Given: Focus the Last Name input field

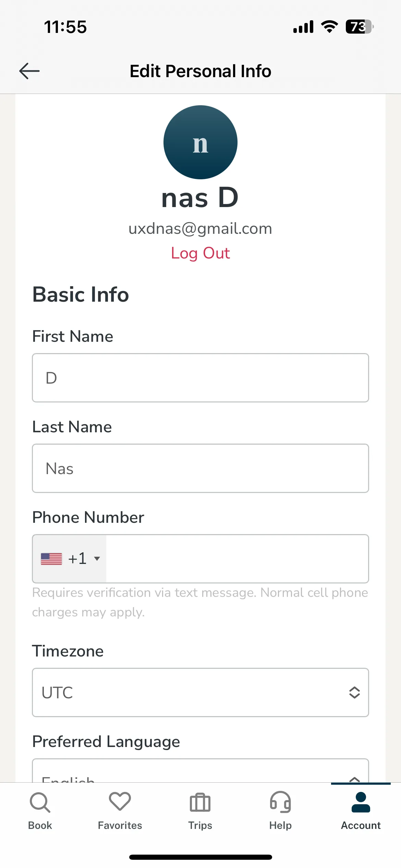Looking at the screenshot, I should [x=200, y=468].
